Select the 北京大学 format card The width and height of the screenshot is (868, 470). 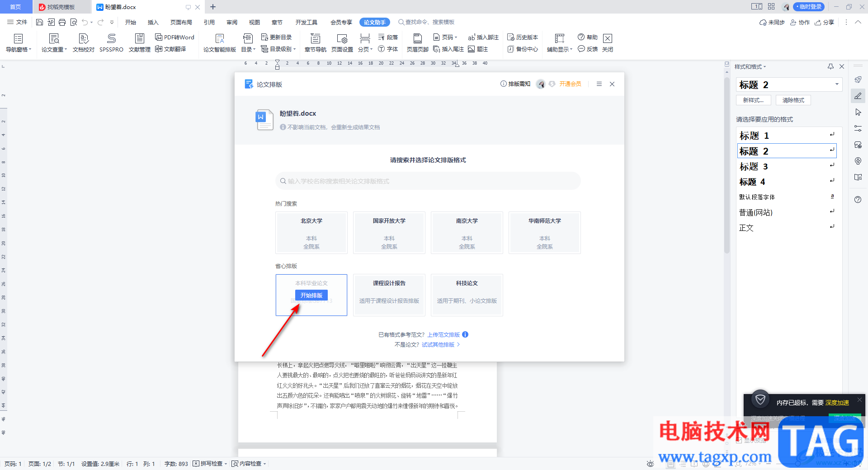311,233
